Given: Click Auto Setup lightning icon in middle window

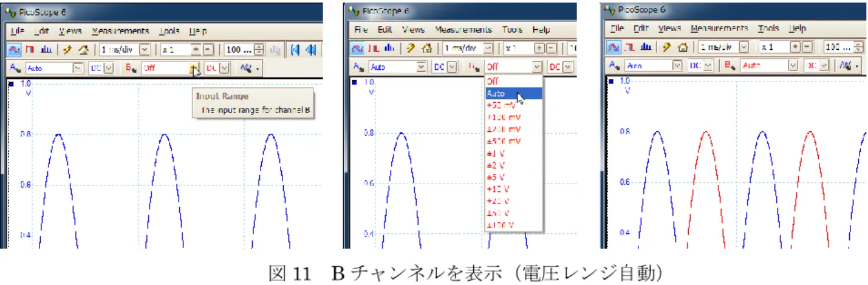Looking at the screenshot, I should [411, 49].
